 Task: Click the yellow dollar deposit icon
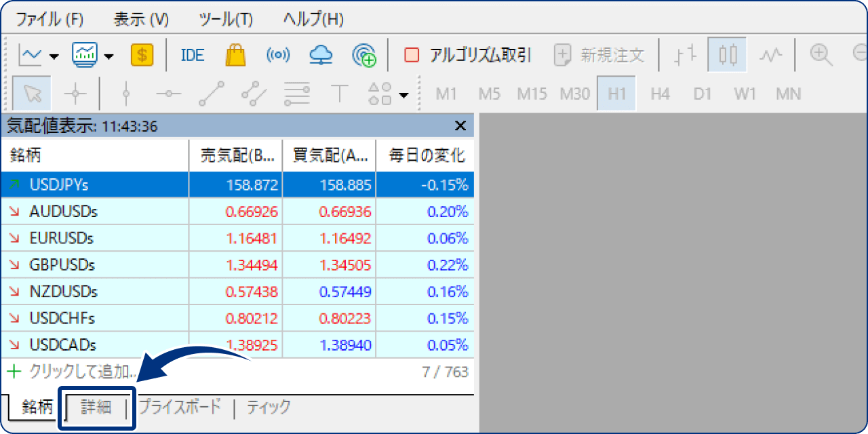pos(141,54)
